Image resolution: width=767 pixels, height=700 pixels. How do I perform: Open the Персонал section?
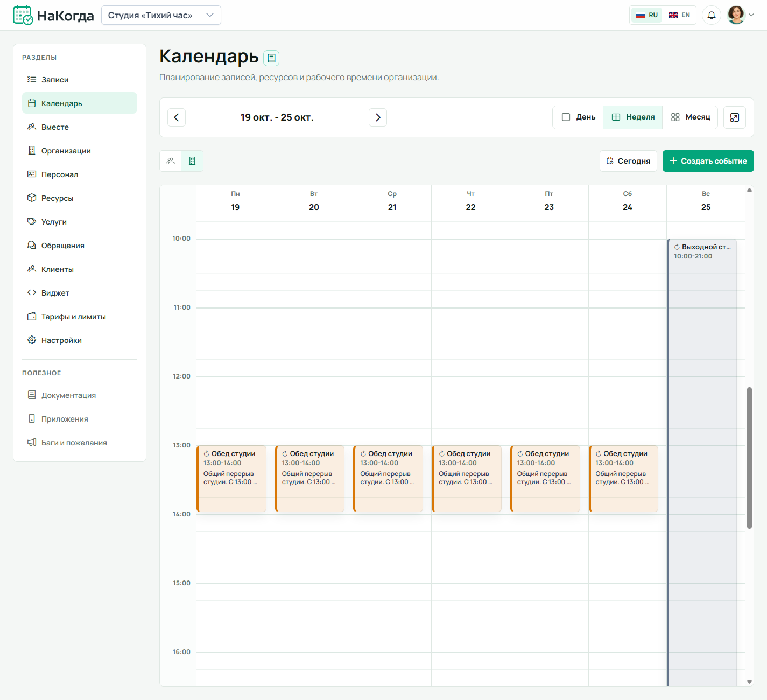(80, 174)
